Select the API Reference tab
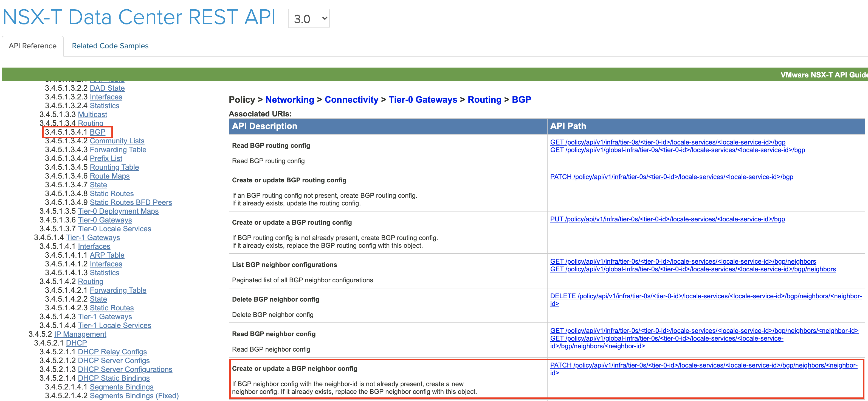This screenshot has width=868, height=401. pyautogui.click(x=33, y=46)
